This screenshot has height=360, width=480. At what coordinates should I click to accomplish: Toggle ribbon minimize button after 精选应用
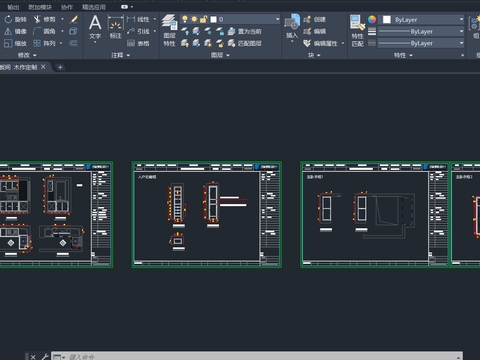coord(124,7)
